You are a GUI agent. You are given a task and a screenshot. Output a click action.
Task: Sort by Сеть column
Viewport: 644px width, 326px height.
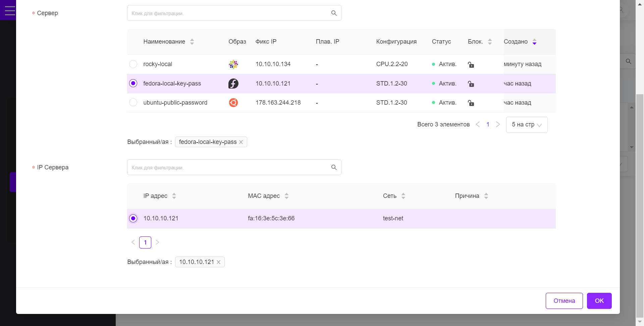click(403, 196)
